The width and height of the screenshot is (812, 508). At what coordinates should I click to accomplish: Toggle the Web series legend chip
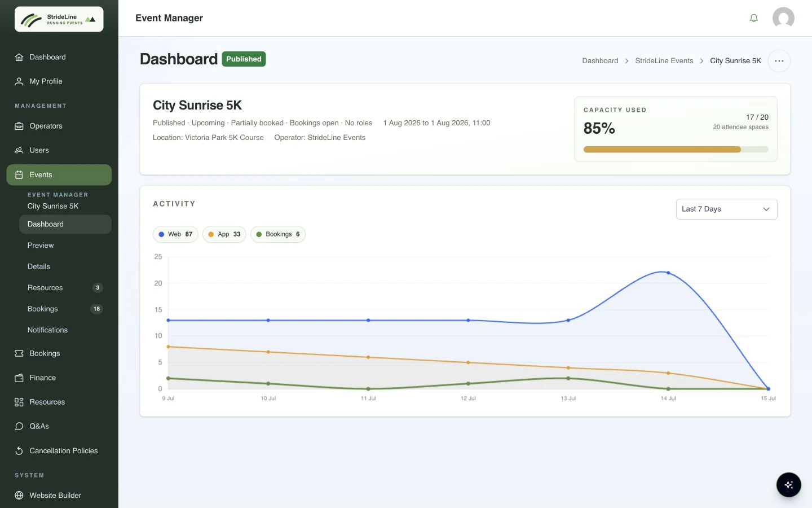coord(175,234)
